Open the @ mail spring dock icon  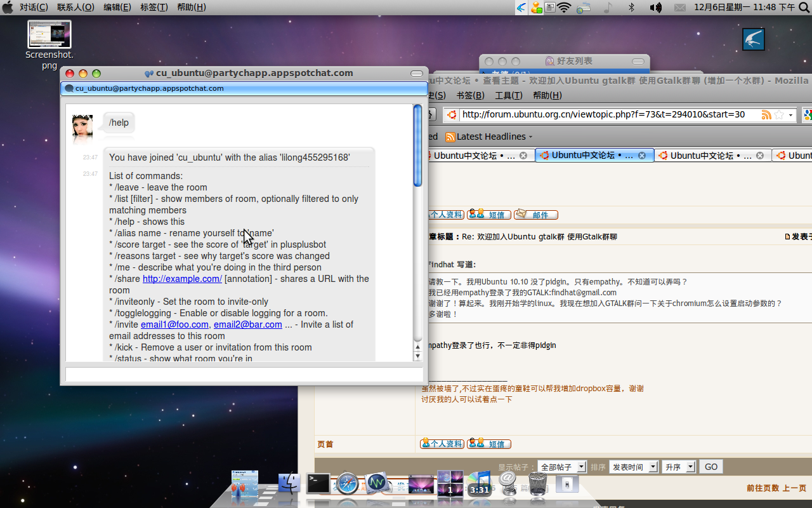pyautogui.click(x=508, y=483)
